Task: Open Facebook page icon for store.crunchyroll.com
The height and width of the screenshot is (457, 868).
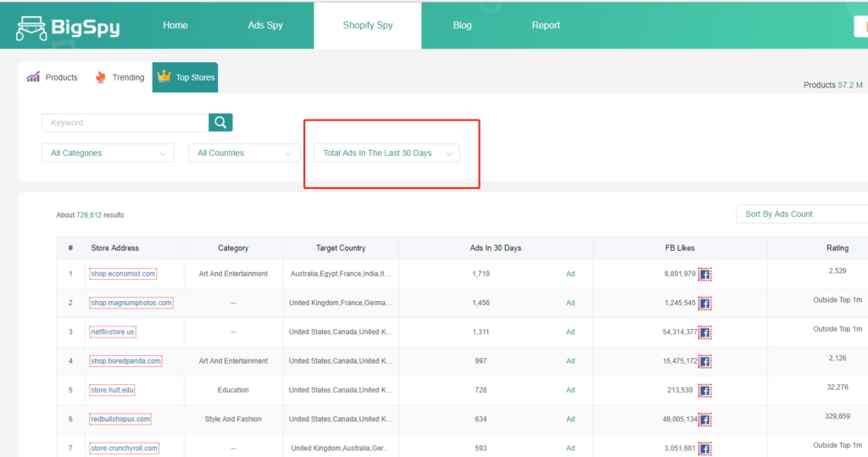Action: (704, 449)
